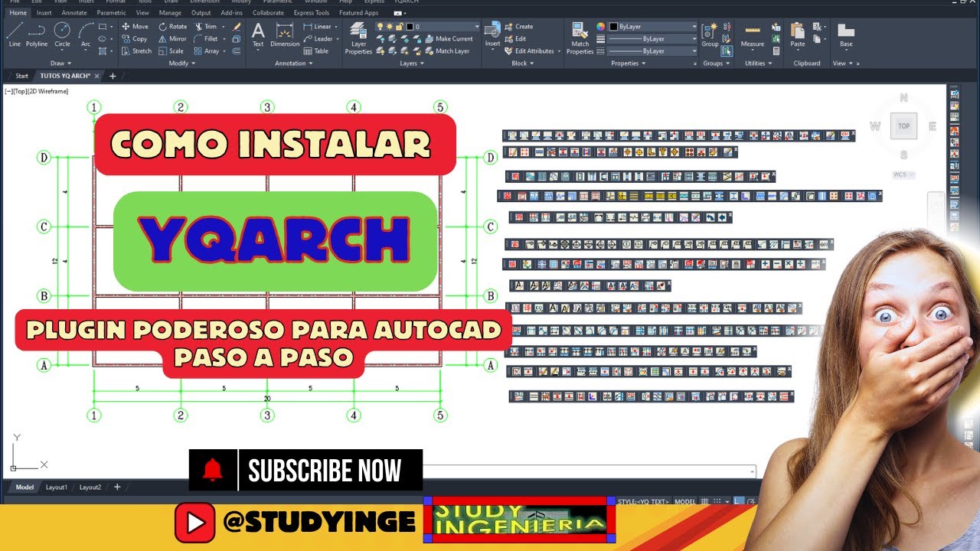This screenshot has height=551, width=980.
Task: Click the Erase tool icon
Action: point(237,27)
